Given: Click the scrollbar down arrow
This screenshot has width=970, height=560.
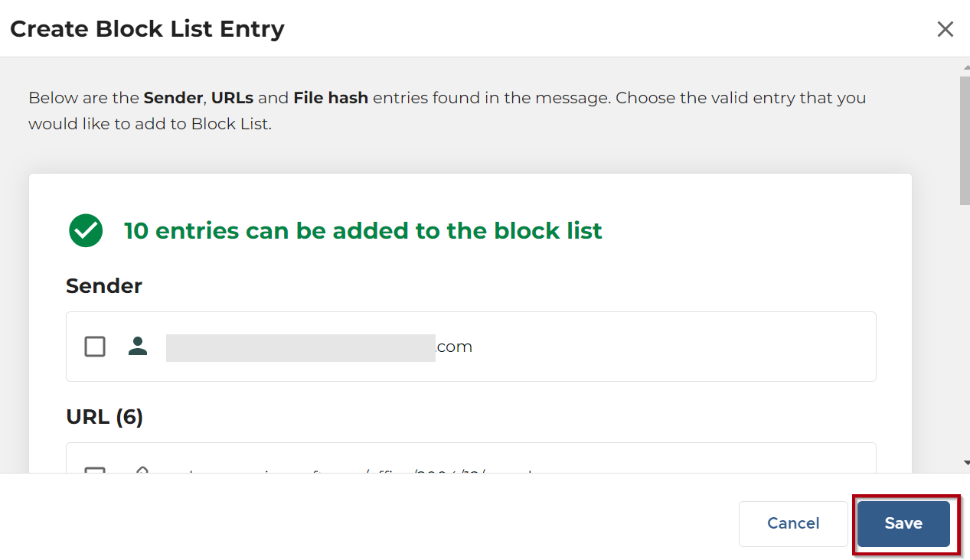Looking at the screenshot, I should pyautogui.click(x=965, y=462).
